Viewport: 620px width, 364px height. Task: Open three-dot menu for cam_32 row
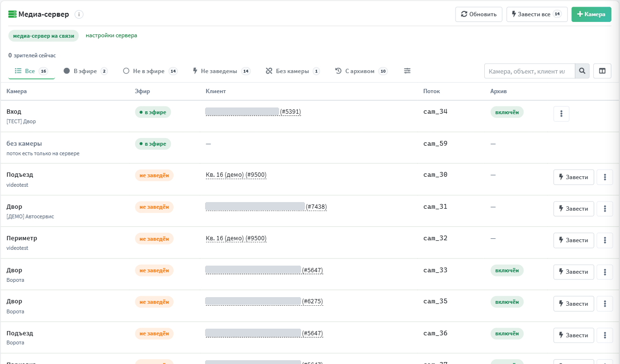(x=605, y=240)
